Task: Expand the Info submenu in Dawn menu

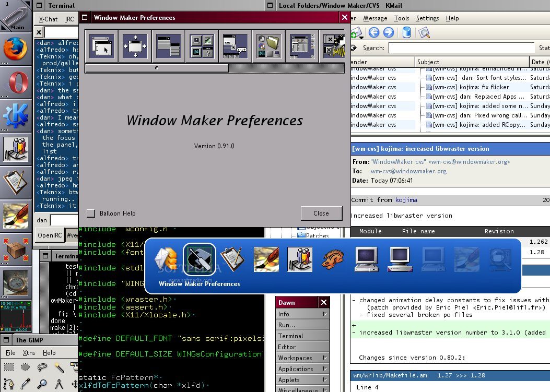Action: tap(302, 314)
